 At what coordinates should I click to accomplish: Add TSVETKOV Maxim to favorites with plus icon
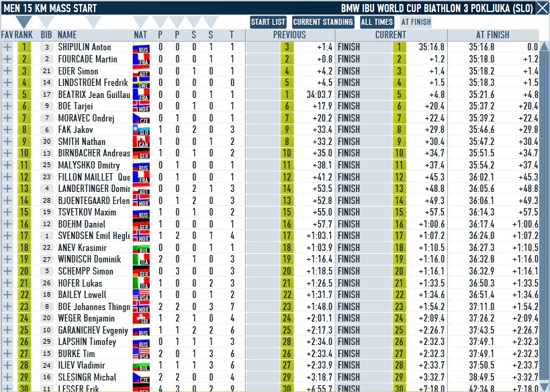7,212
